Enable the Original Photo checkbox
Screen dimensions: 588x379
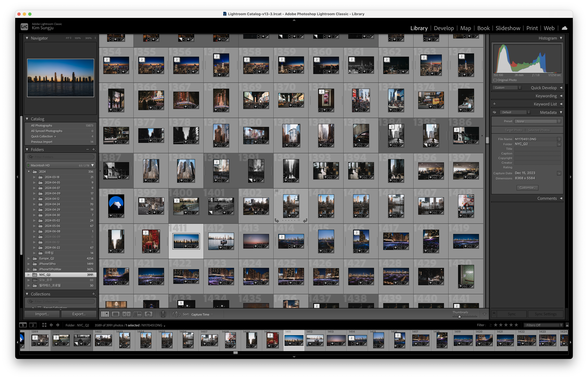coord(495,80)
